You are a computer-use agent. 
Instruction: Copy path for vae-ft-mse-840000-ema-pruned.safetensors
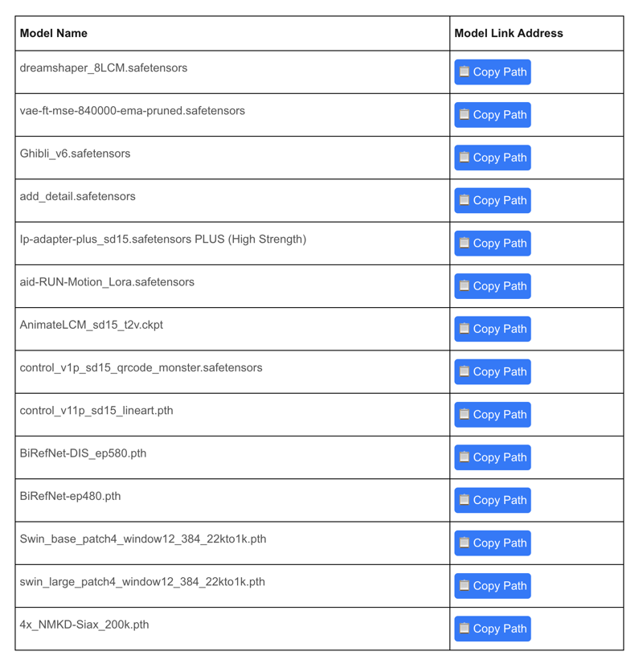(x=493, y=115)
